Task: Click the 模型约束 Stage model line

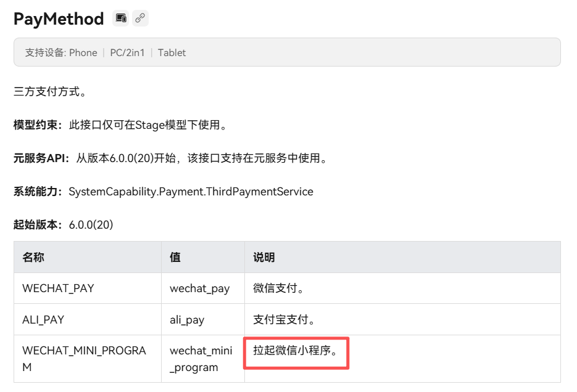Action: point(120,125)
